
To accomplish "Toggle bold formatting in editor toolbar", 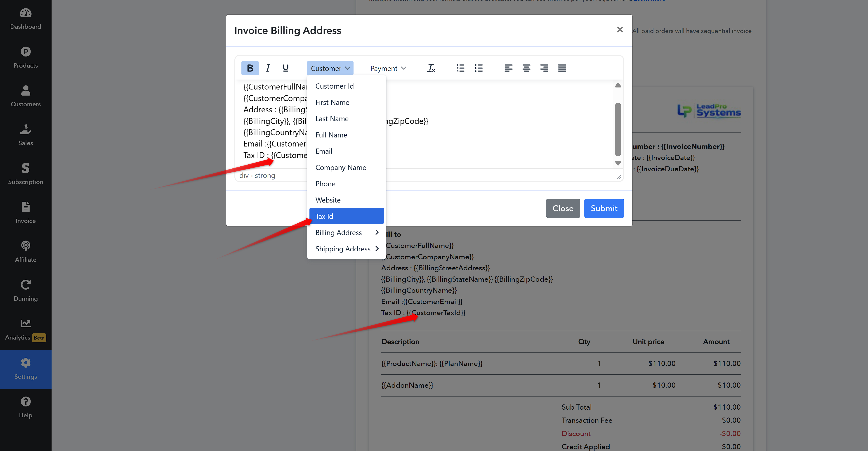I will tap(250, 68).
